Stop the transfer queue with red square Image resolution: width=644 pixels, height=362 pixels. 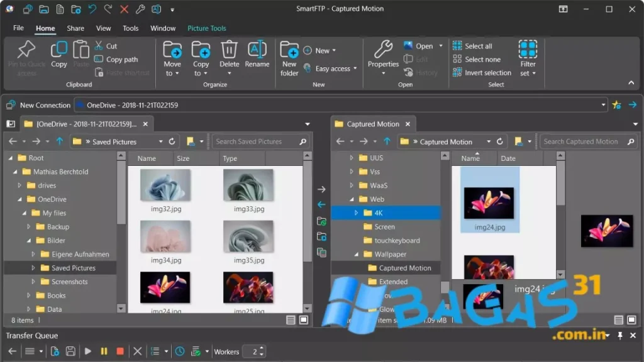(x=120, y=351)
